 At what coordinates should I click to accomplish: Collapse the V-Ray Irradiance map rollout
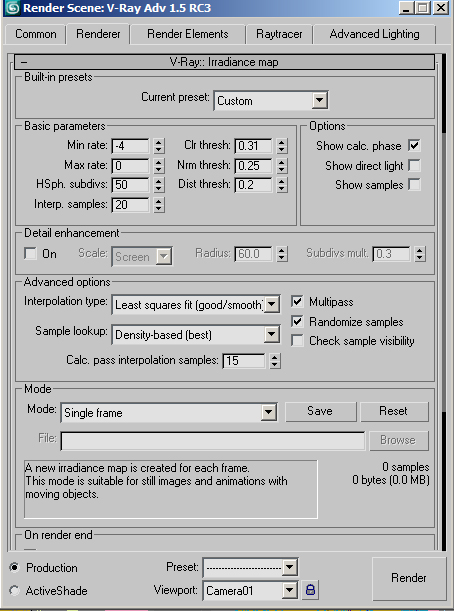(224, 62)
